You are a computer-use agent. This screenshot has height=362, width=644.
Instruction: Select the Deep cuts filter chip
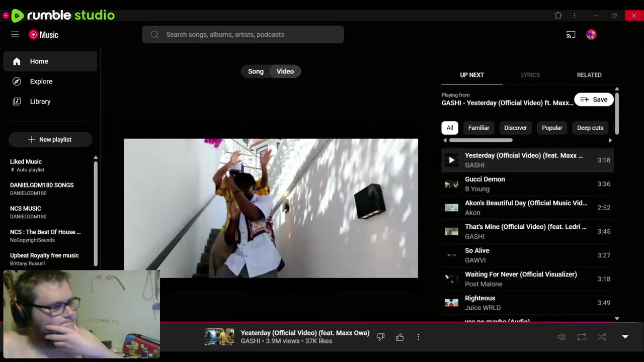[590, 128]
